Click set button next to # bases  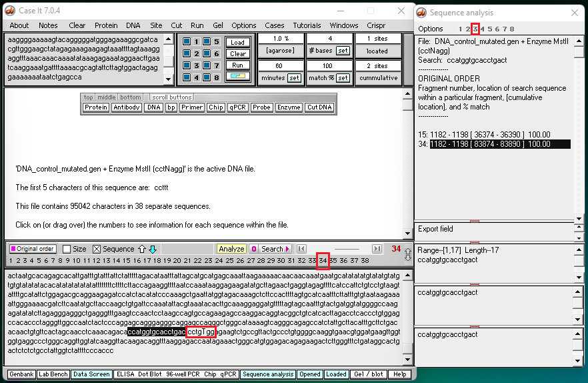[x=343, y=51]
